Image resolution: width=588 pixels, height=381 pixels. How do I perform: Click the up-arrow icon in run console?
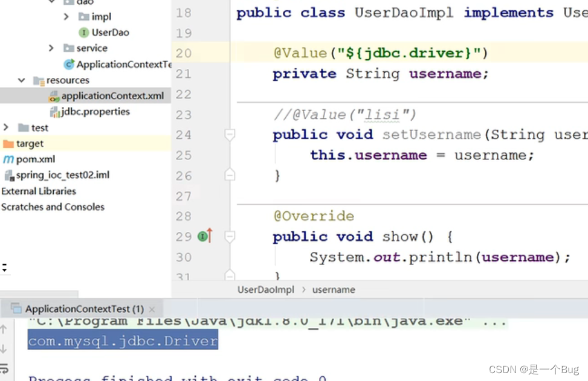pyautogui.click(x=4, y=329)
